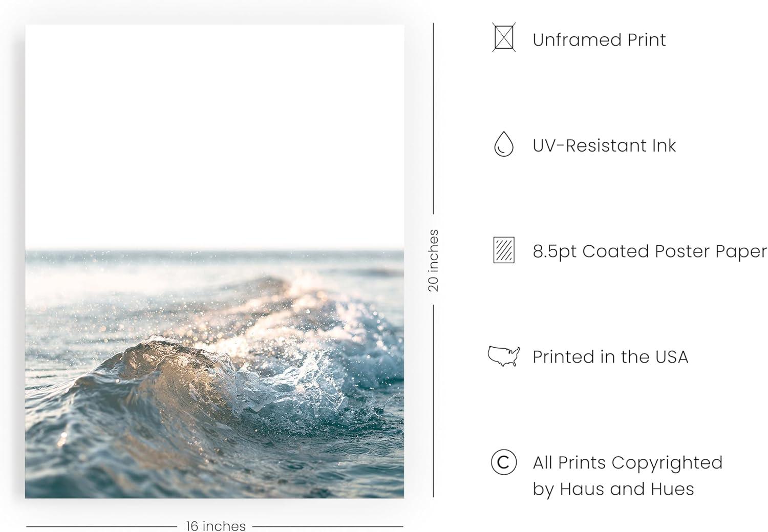Click the "All Prints Copyrighted" line

(x=627, y=463)
